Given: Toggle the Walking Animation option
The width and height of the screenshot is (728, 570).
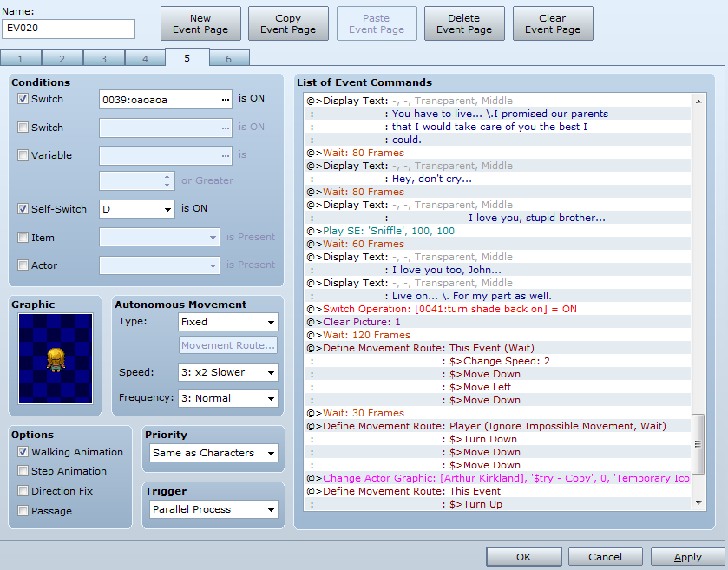Looking at the screenshot, I should click(23, 452).
